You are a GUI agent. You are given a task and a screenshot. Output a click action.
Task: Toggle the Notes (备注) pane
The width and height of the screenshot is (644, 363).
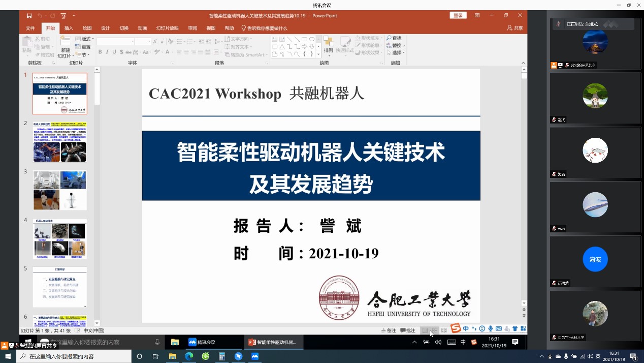click(x=389, y=330)
